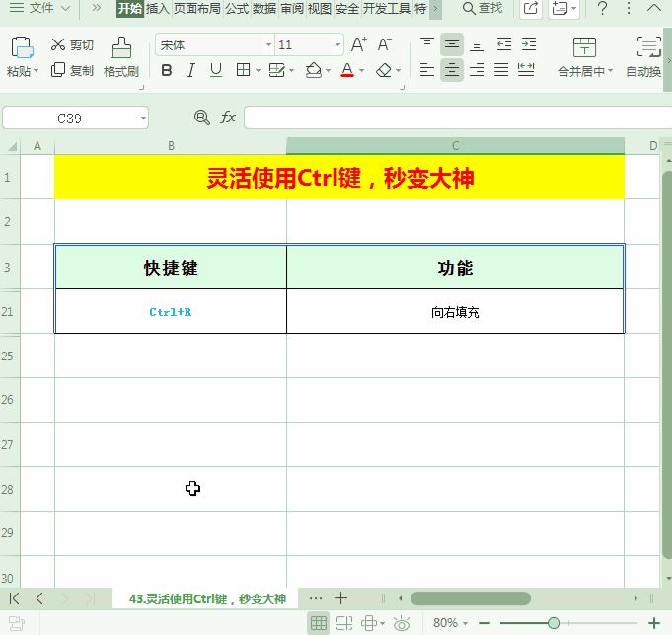Screen dimensions: 672x635
Task: Decrease font size with A- icon
Action: pyautogui.click(x=384, y=44)
